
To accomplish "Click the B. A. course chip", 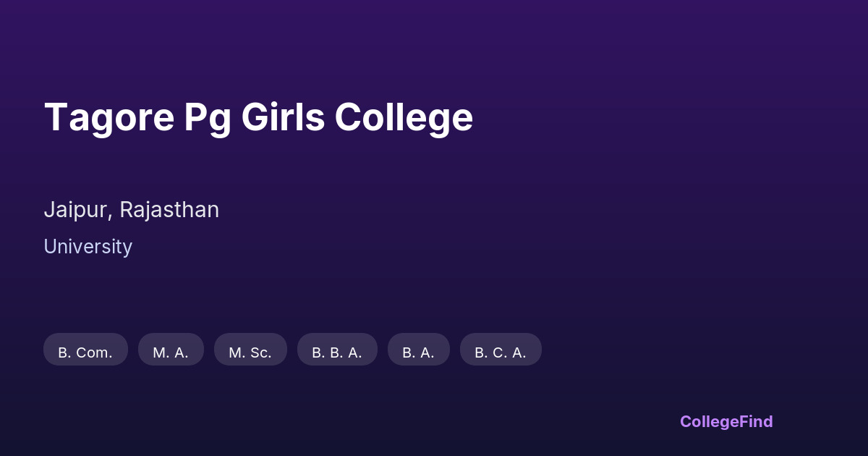I will (418, 350).
